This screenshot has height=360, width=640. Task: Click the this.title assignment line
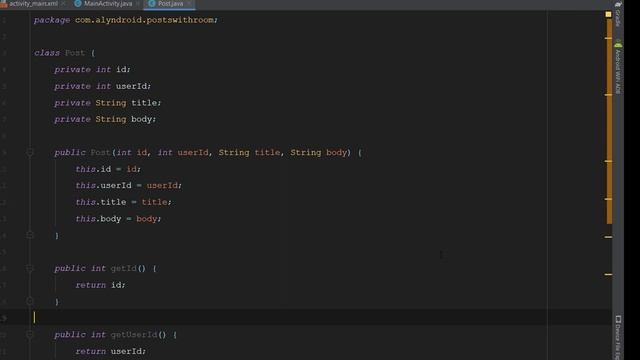pos(123,202)
